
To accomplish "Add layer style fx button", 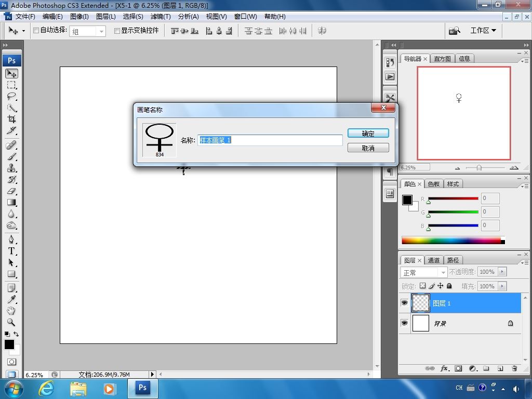I will point(445,368).
